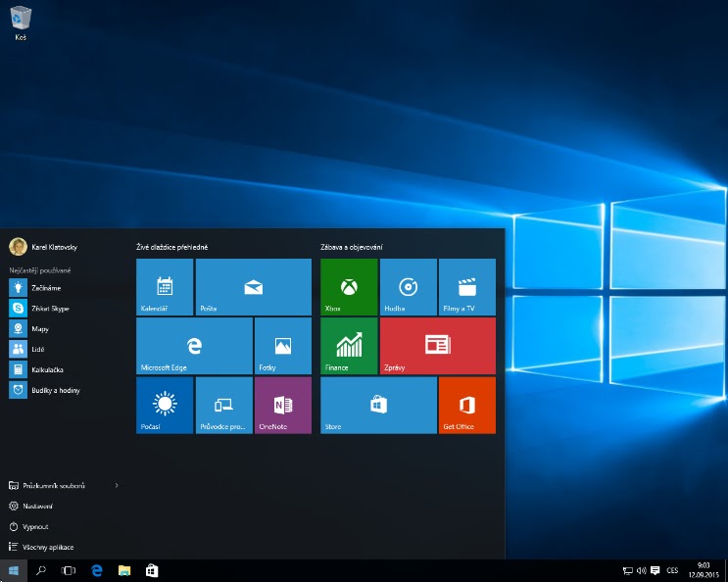Open the Zprávy news tile
This screenshot has height=582, width=728.
[x=438, y=346]
